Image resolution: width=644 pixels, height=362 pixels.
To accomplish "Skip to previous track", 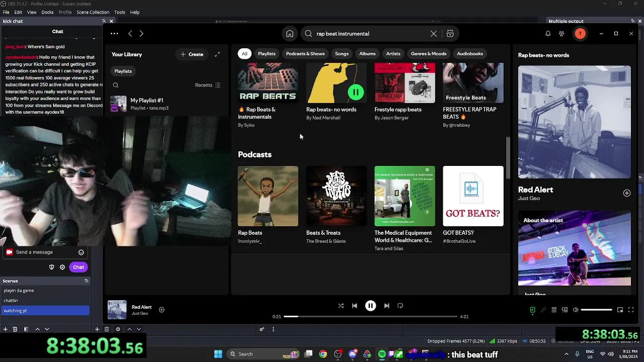I will (x=355, y=306).
